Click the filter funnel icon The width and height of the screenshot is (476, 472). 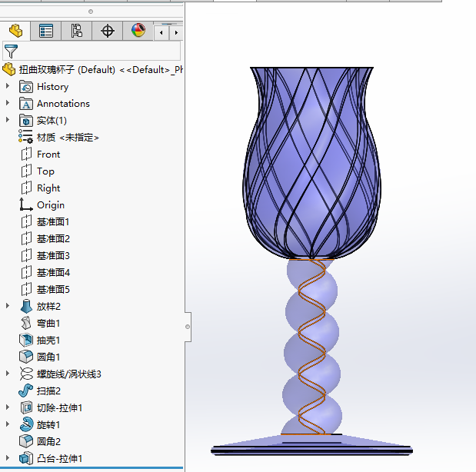(x=11, y=51)
